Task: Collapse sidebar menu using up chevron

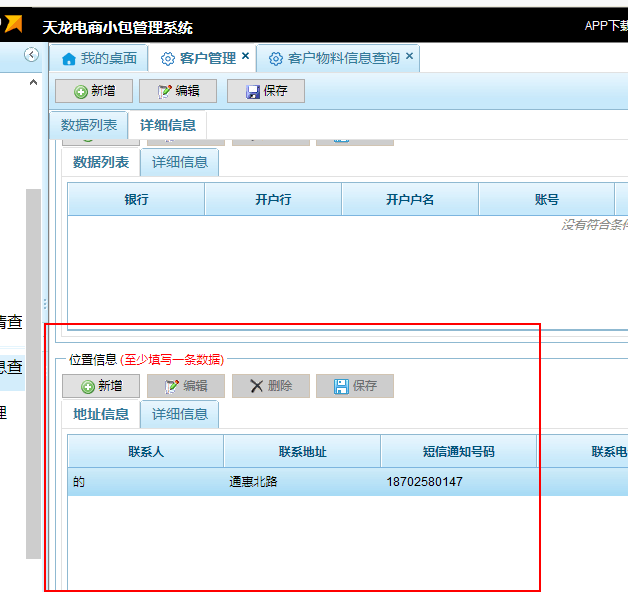Action: (x=33, y=82)
